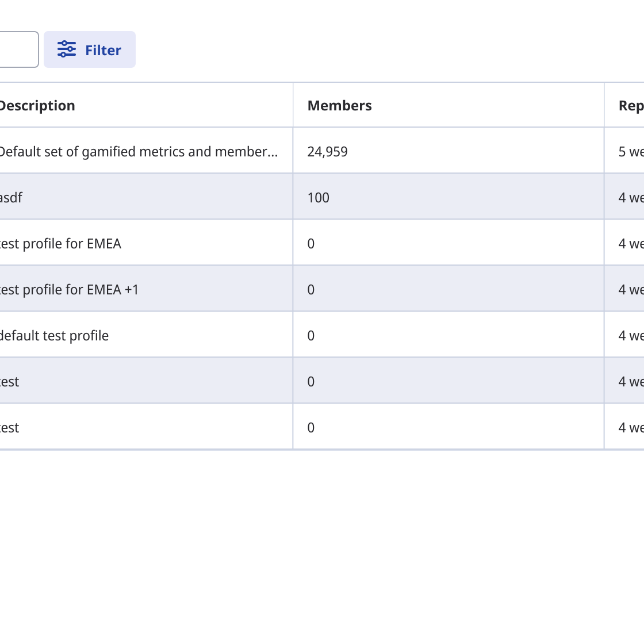
Task: Click the 'Default set of gamified metrics' description
Action: (139, 152)
